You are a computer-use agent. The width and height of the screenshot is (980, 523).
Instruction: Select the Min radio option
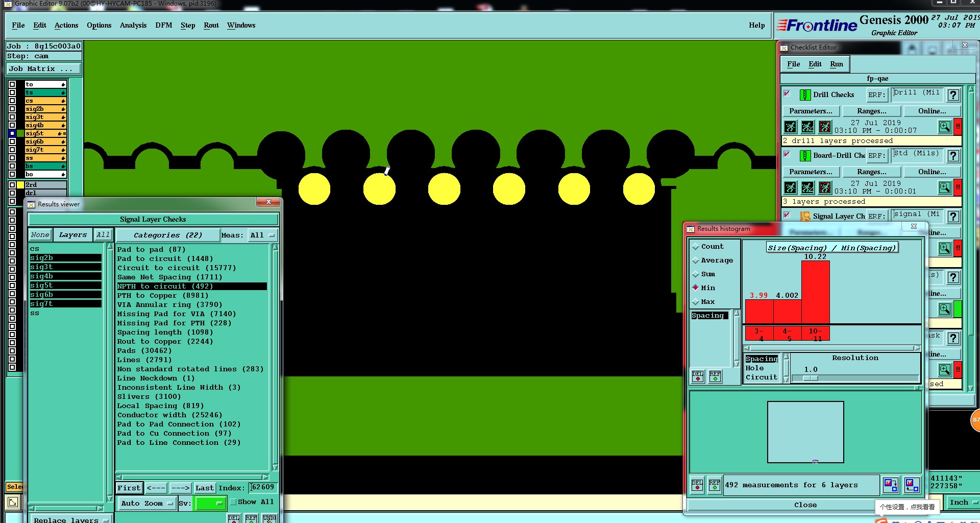pos(695,288)
